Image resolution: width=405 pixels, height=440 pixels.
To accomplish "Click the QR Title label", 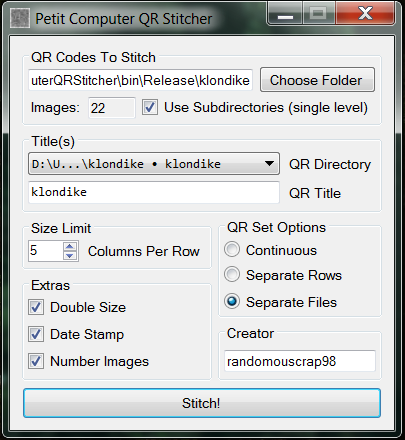I will tap(315, 193).
